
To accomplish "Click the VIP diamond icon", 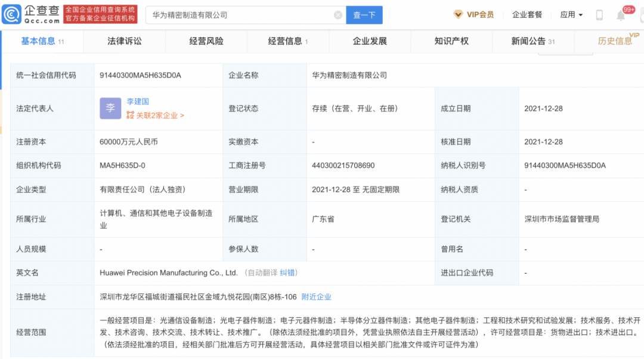I will [x=457, y=15].
